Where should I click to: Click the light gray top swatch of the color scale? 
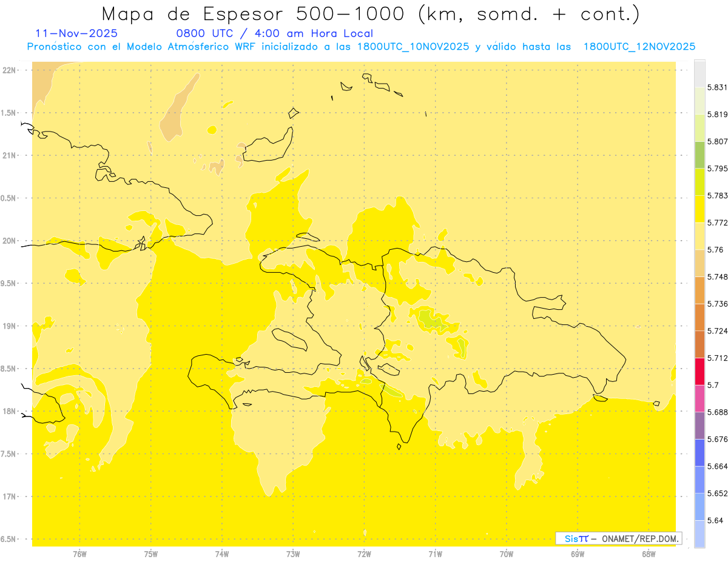point(699,73)
